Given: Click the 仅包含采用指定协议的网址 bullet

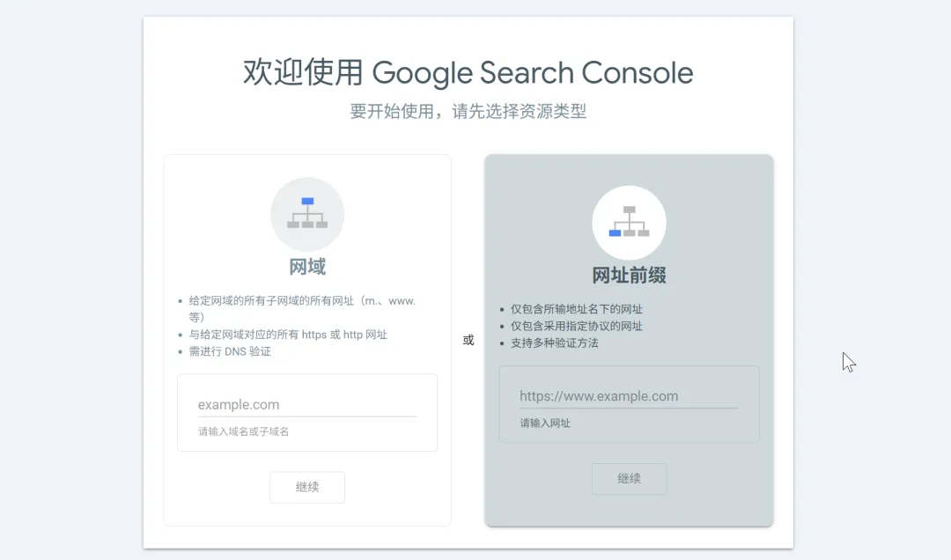Looking at the screenshot, I should point(576,326).
